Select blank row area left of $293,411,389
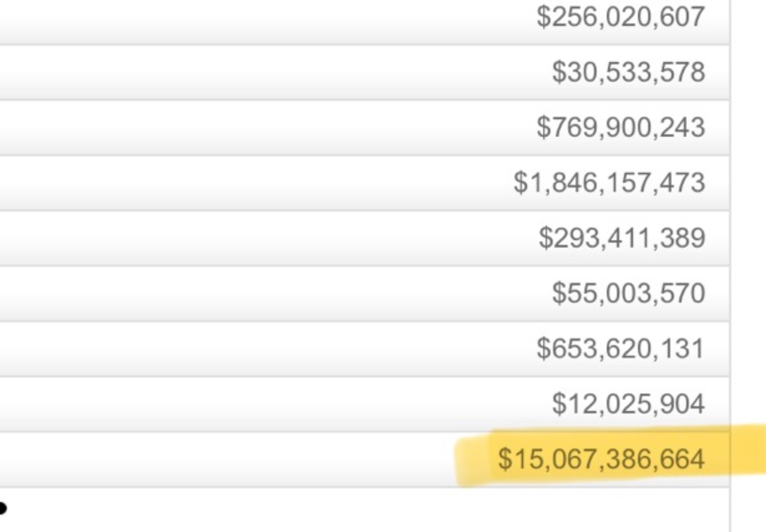Viewport: 766px width, 532px height. (x=268, y=238)
